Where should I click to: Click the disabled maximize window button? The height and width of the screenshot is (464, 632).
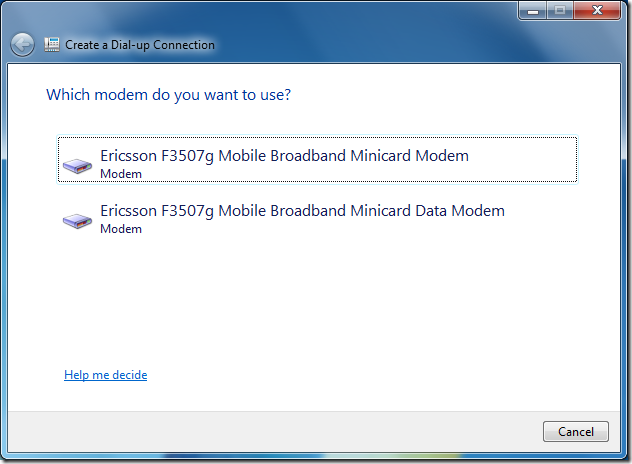[x=560, y=10]
